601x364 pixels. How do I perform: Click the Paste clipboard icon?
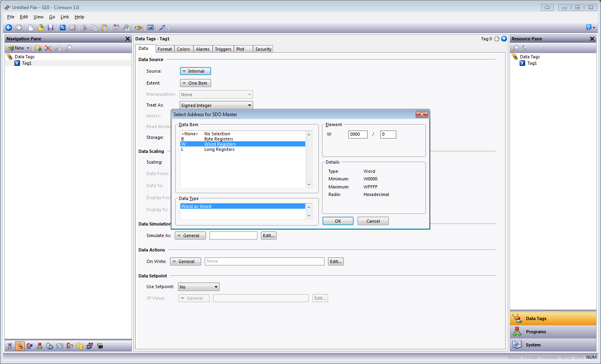pos(105,28)
